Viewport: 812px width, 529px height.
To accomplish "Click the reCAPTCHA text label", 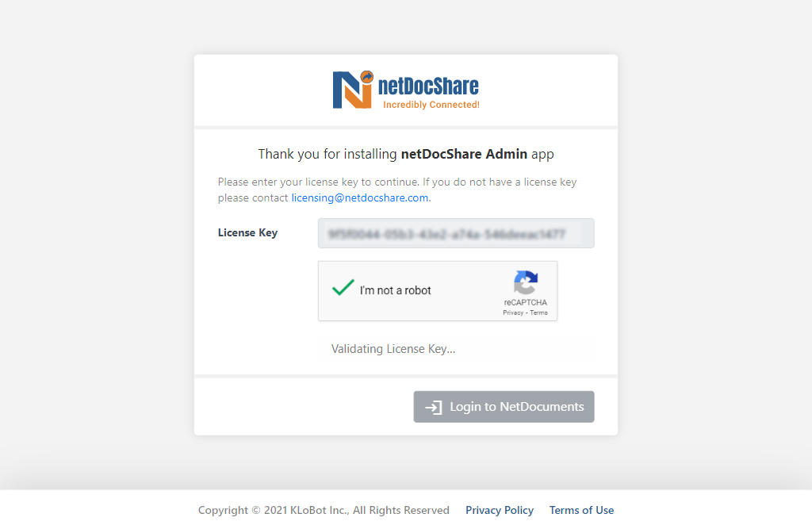I will coord(525,303).
